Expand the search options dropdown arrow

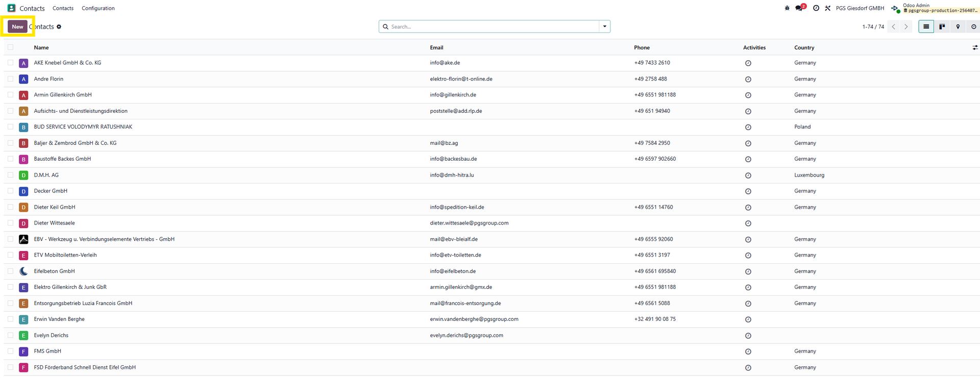coord(604,27)
